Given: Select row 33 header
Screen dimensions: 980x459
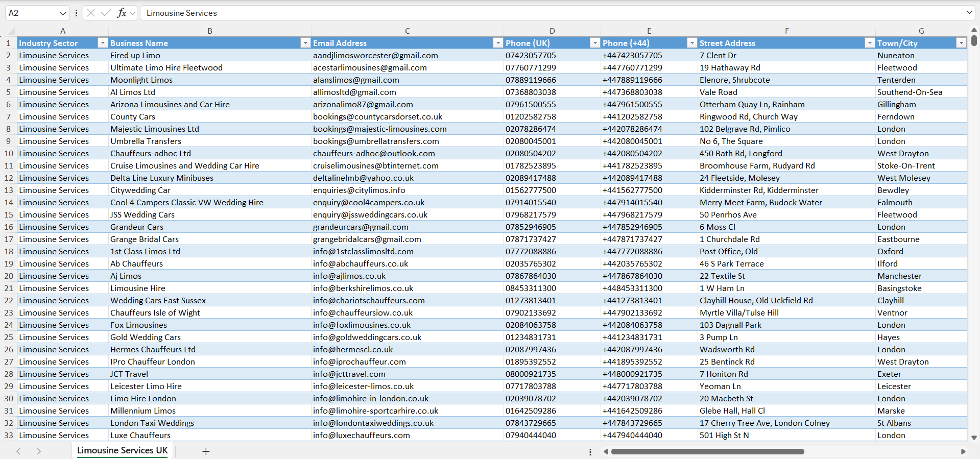Looking at the screenshot, I should click(x=9, y=435).
